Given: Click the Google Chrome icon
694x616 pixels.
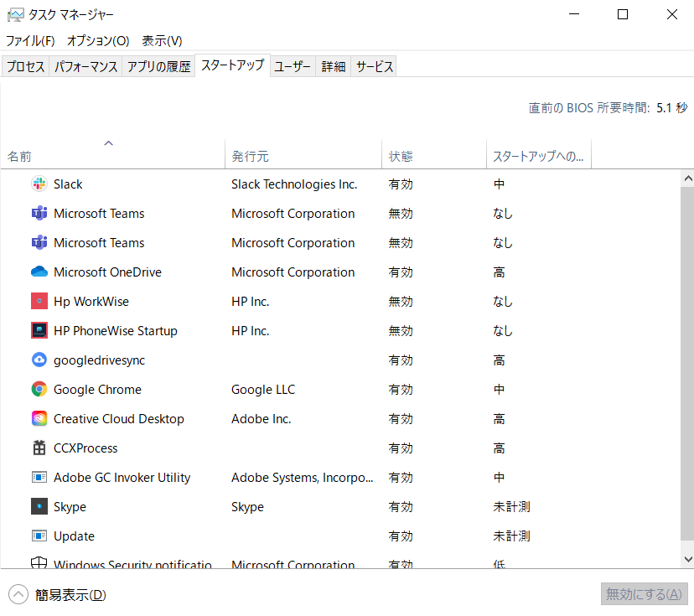Looking at the screenshot, I should point(39,389).
